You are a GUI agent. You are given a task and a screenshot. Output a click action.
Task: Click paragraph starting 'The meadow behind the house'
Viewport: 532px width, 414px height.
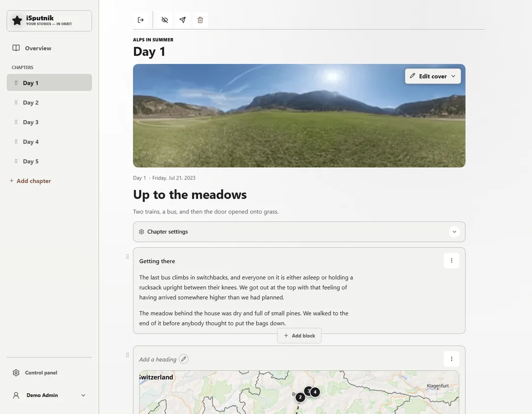click(244, 318)
